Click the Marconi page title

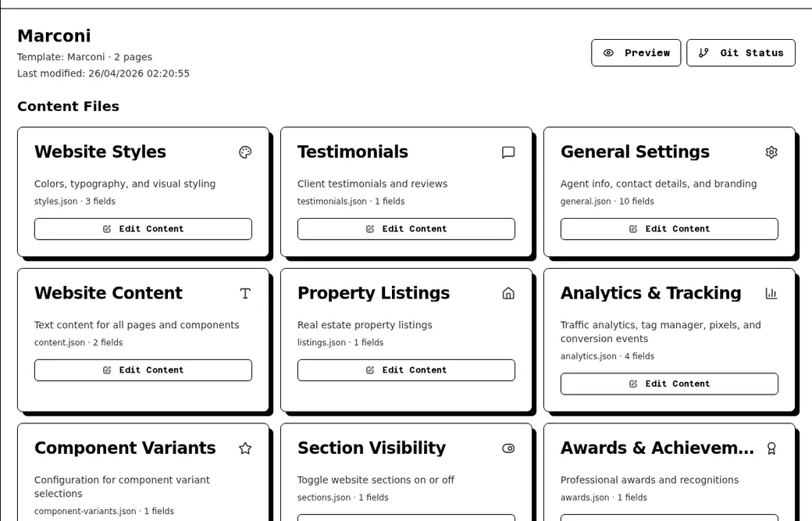tap(54, 36)
